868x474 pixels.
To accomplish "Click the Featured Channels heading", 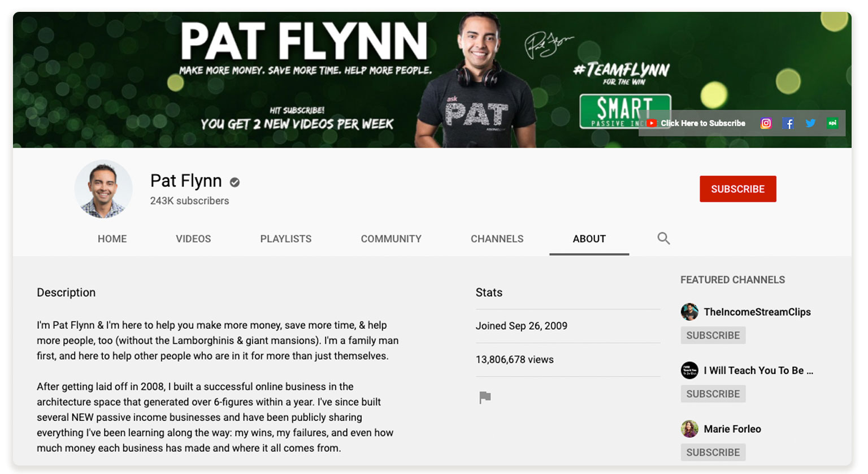I will pyautogui.click(x=732, y=280).
